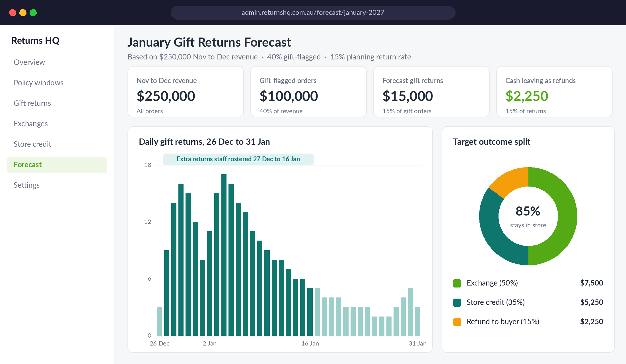Focus the browser address bar URL
Image resolution: width=626 pixels, height=364 pixels.
click(313, 13)
